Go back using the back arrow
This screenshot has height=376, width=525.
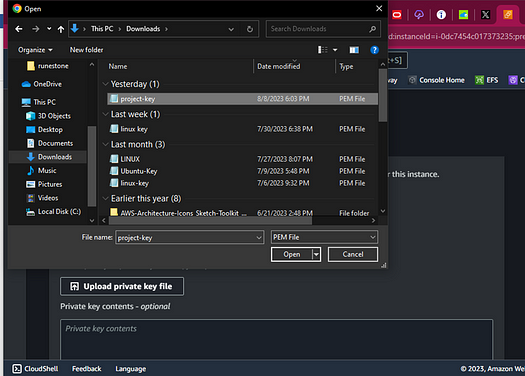tap(19, 29)
